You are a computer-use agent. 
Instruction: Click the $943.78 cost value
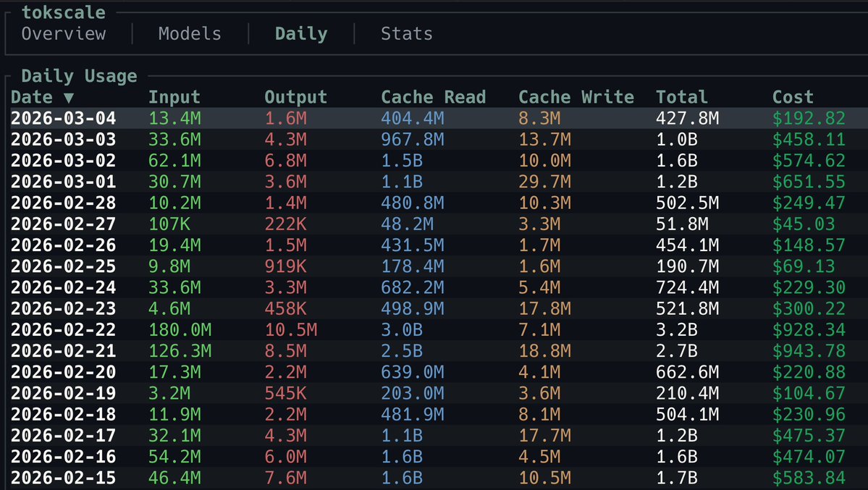coord(809,351)
